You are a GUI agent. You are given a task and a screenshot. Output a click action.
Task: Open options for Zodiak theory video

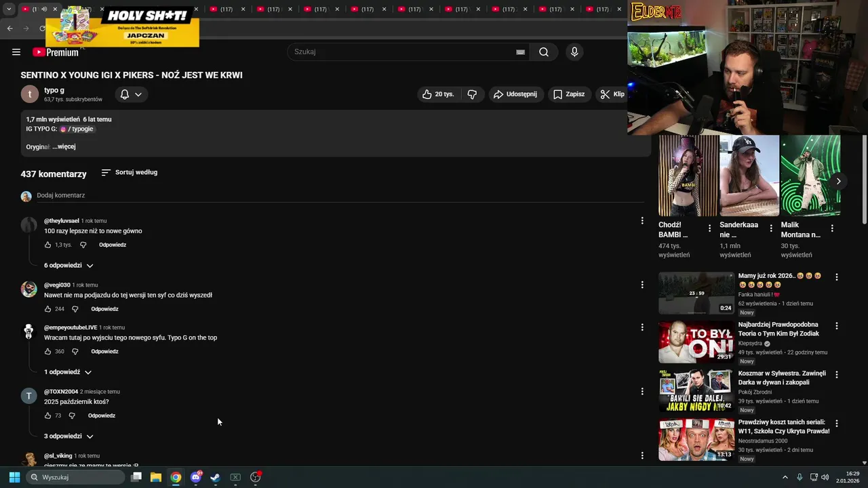click(837, 325)
